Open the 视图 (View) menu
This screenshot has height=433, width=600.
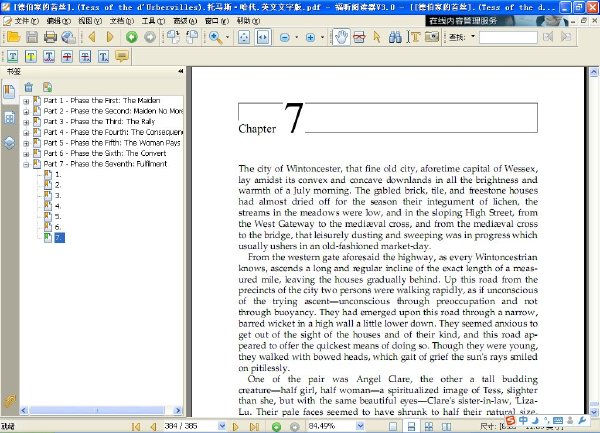point(90,21)
